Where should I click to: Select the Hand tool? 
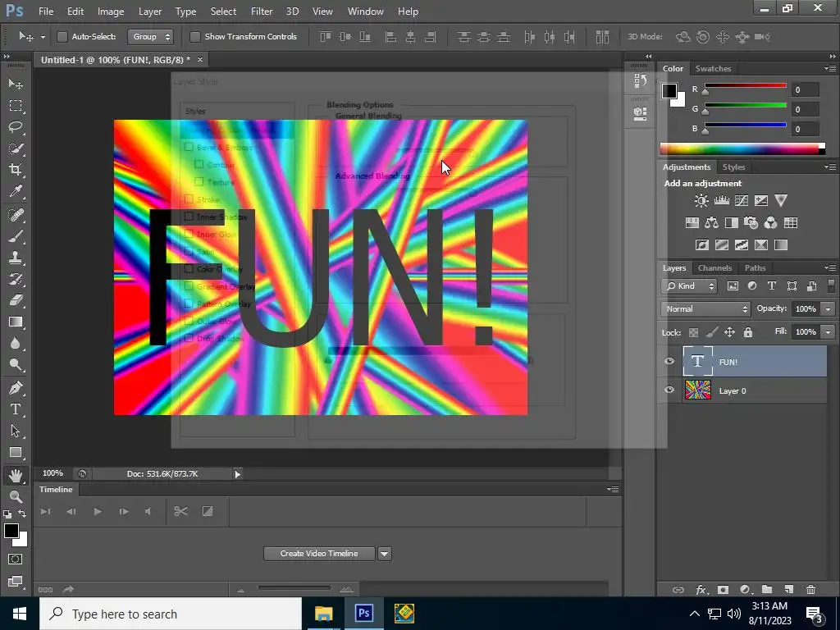(16, 475)
